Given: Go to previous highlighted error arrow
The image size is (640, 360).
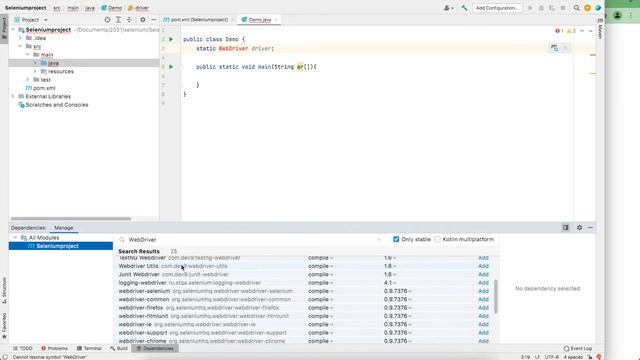Looking at the screenshot, I should (x=582, y=31).
